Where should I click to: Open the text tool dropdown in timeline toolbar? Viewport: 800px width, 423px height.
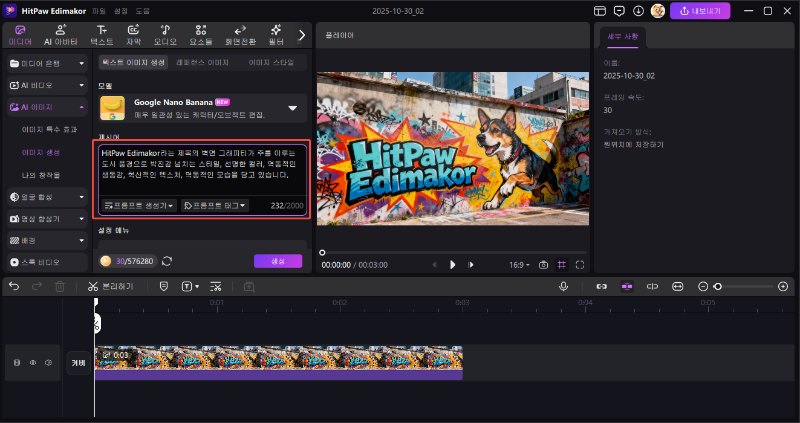click(190, 287)
